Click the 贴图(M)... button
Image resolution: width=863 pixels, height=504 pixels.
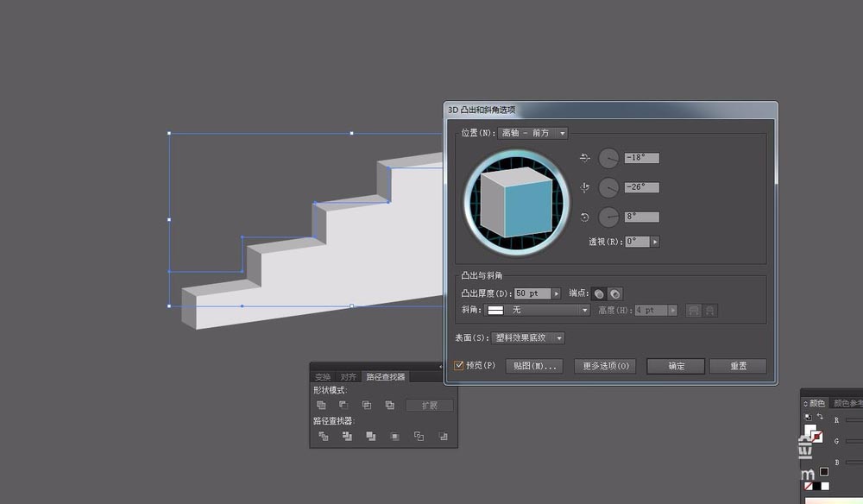pyautogui.click(x=534, y=367)
